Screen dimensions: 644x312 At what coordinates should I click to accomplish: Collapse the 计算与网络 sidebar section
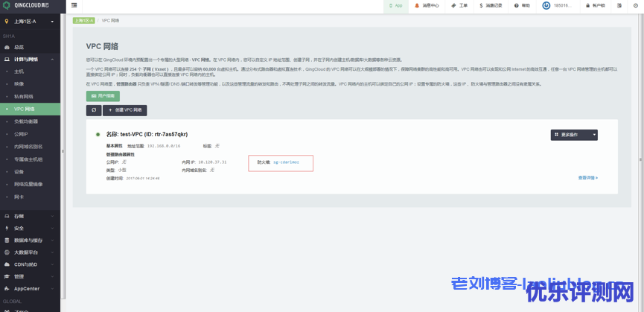[x=30, y=59]
